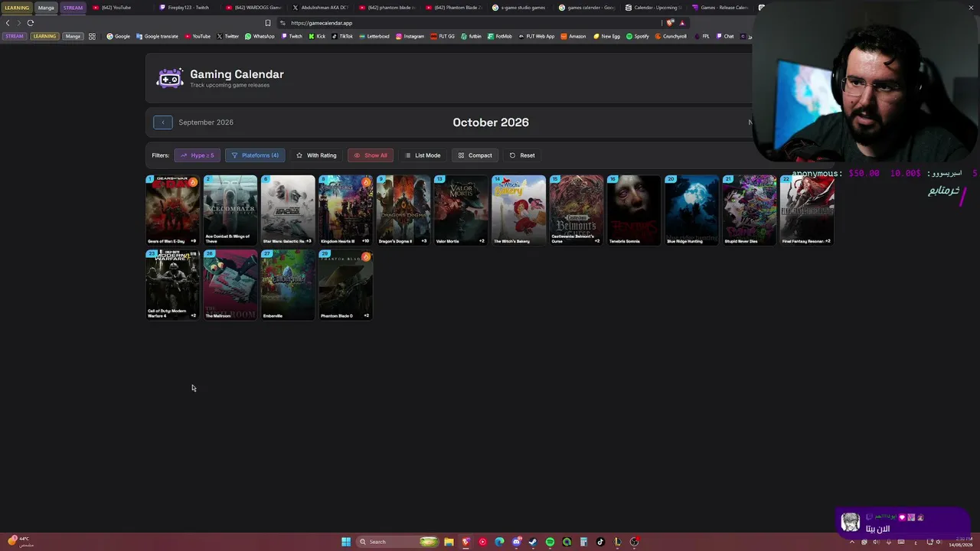Open Dragon's Dogma II game card

click(403, 210)
